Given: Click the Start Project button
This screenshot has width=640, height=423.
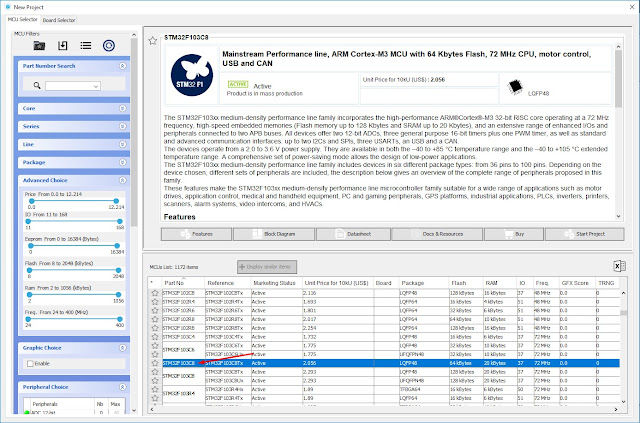Looking at the screenshot, I should [x=584, y=234].
